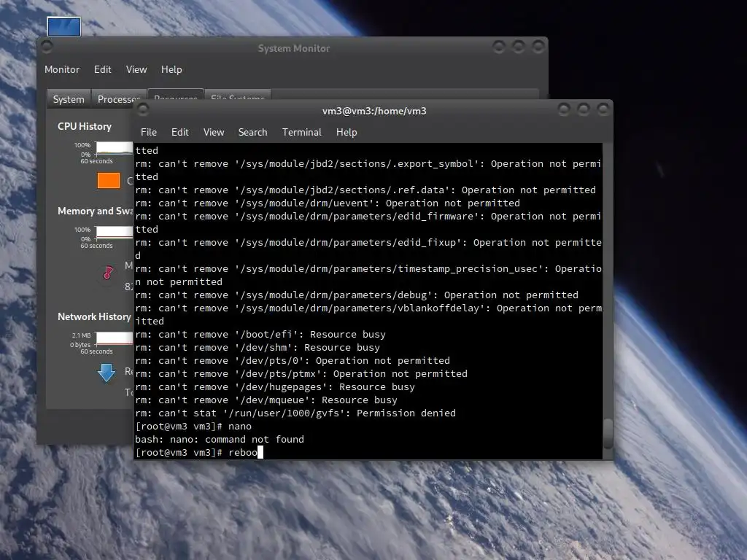Click the '/sys/module/drm/uevent' error line

(328, 203)
